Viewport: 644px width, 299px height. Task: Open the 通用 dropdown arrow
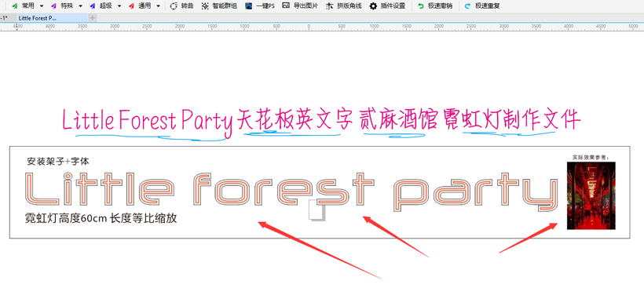point(158,6)
